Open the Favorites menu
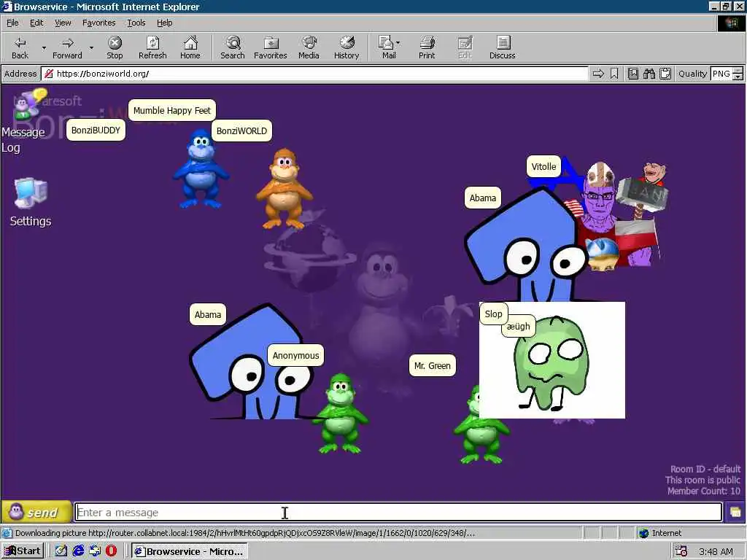 tap(98, 23)
